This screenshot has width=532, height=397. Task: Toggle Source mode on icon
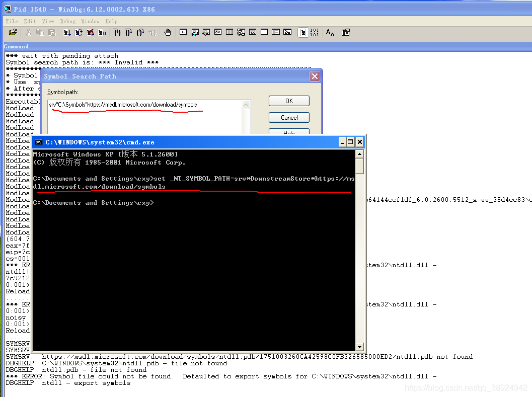[303, 32]
